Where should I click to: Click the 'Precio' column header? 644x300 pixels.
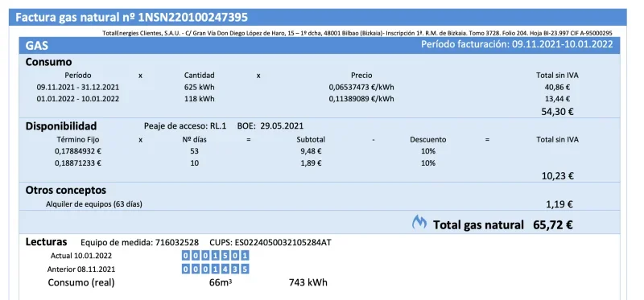click(361, 76)
